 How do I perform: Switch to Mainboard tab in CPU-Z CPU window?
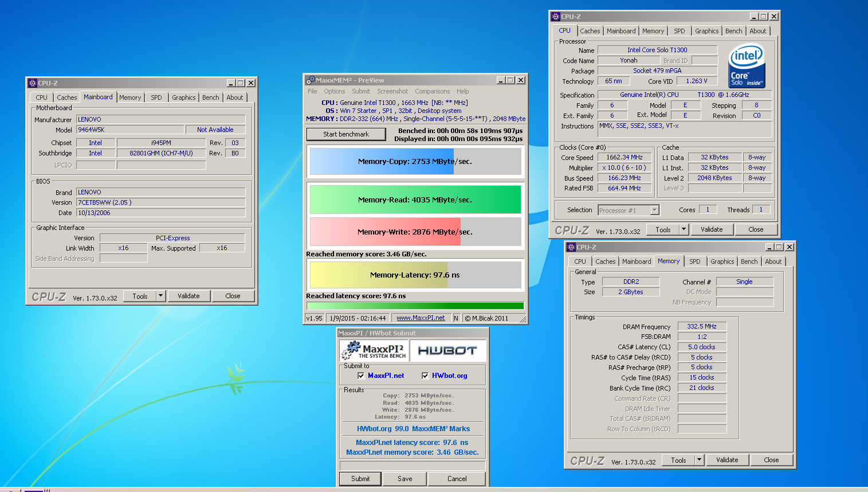[621, 31]
